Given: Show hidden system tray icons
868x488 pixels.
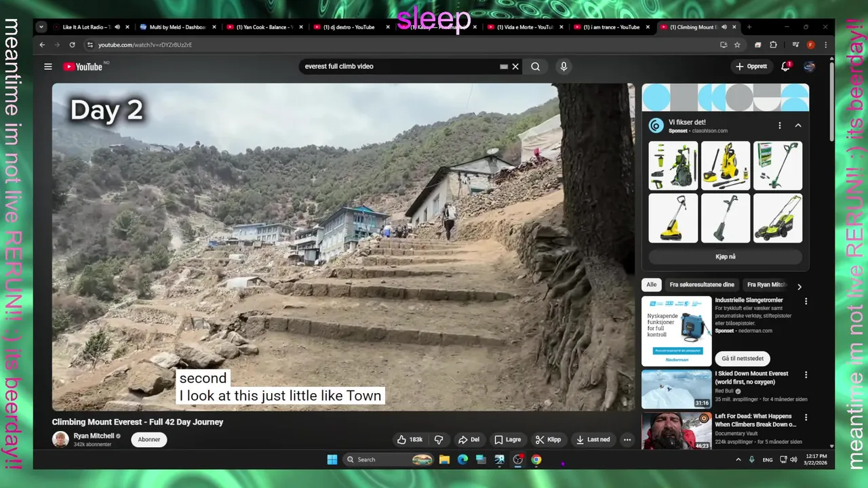Looking at the screenshot, I should (x=738, y=460).
